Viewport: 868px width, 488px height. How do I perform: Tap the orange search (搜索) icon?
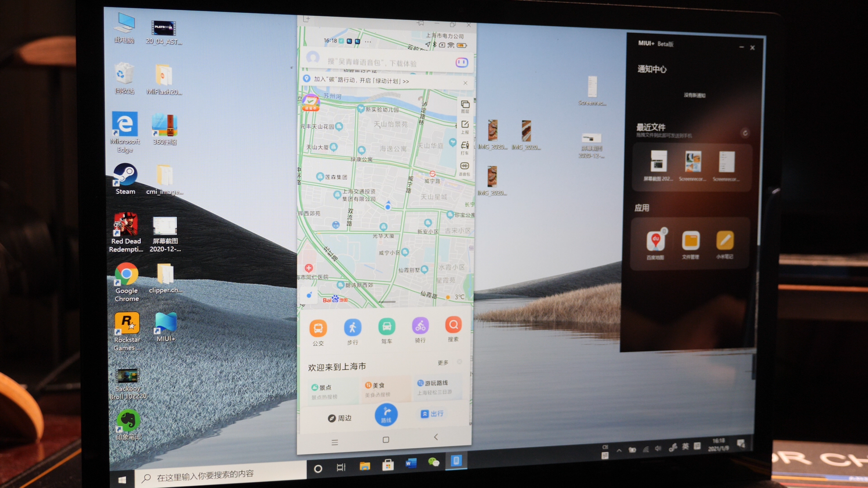point(453,325)
